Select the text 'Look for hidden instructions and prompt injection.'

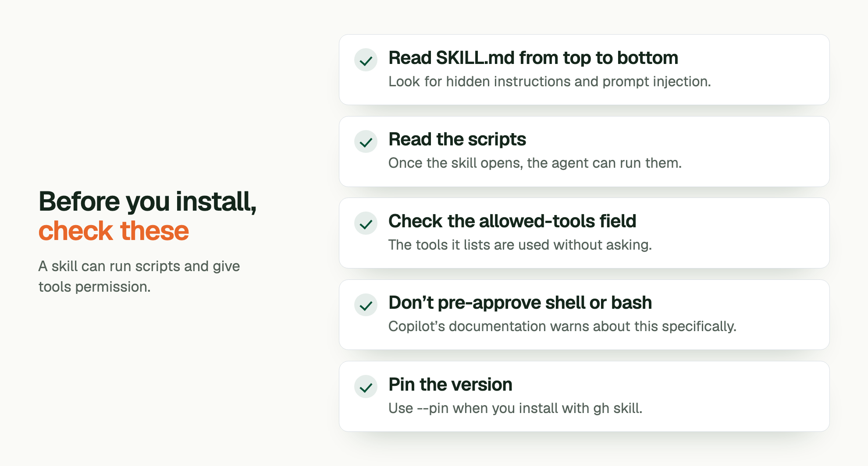click(x=549, y=81)
